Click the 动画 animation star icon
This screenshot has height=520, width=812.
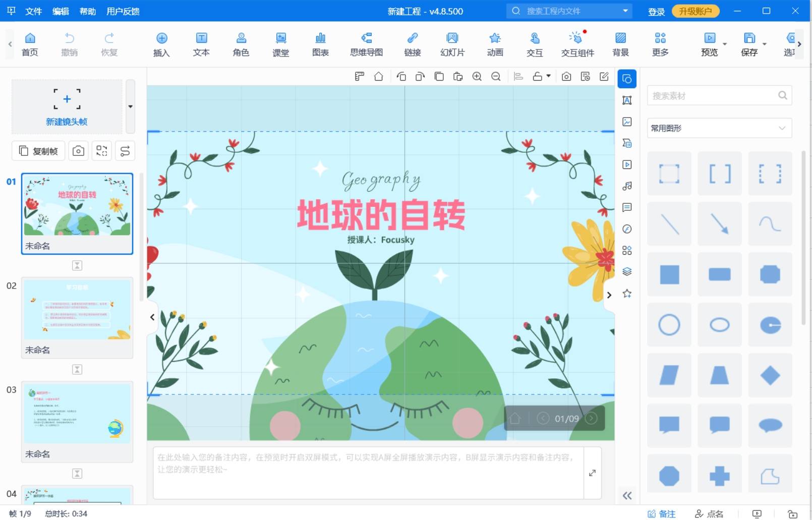click(x=495, y=44)
